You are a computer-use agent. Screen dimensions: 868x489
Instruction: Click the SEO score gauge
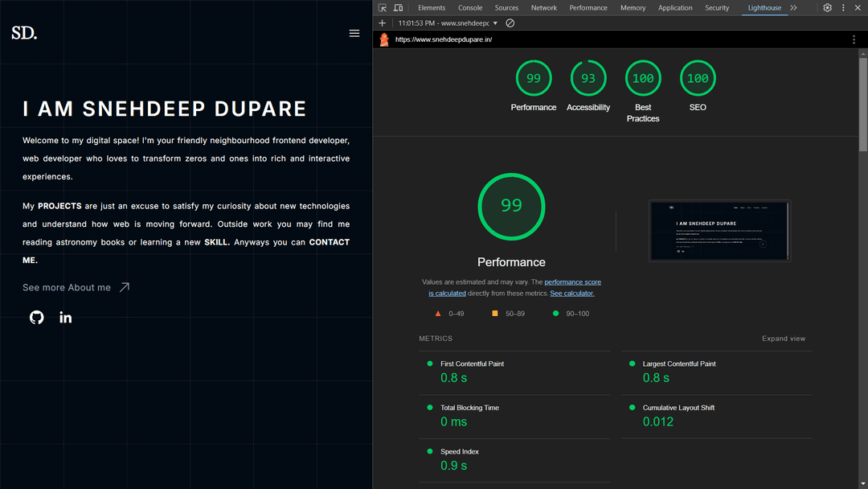pyautogui.click(x=698, y=77)
